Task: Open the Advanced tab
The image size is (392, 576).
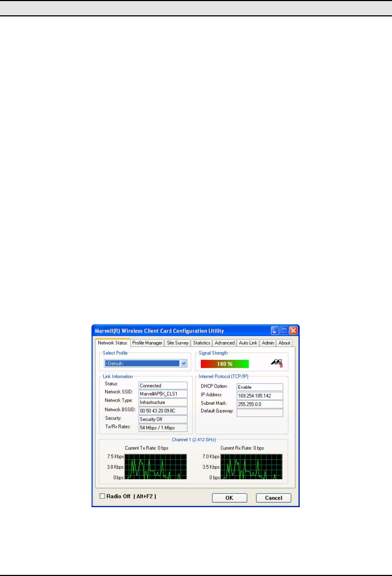Action: coord(224,343)
